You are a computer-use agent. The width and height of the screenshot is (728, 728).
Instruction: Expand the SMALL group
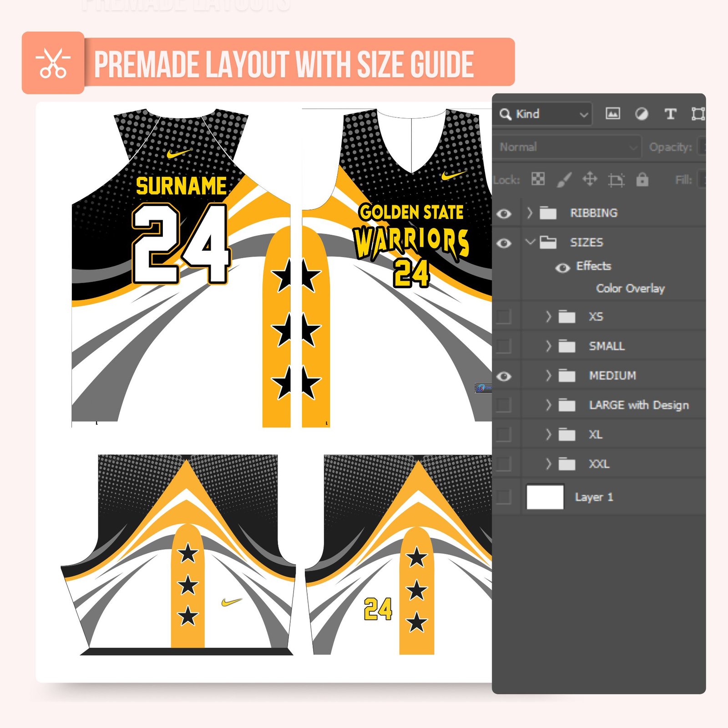[x=548, y=346]
